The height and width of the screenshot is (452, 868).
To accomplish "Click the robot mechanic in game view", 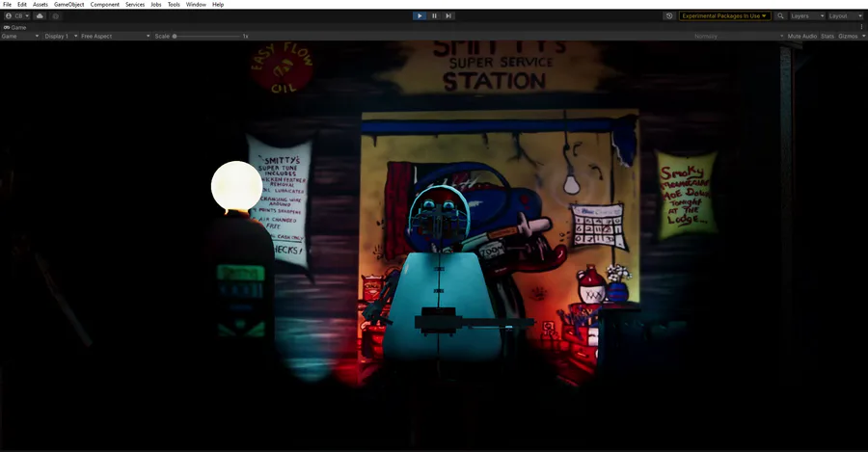I will 440,277.
